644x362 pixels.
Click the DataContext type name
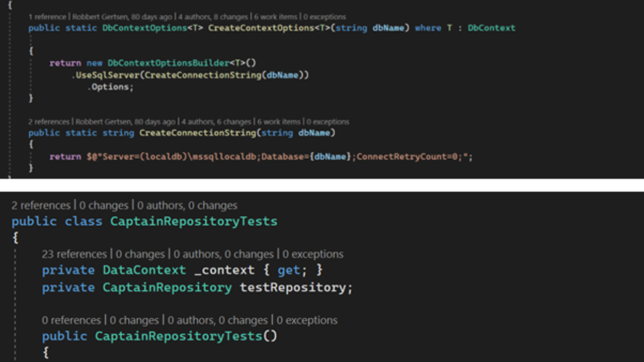[x=144, y=270]
